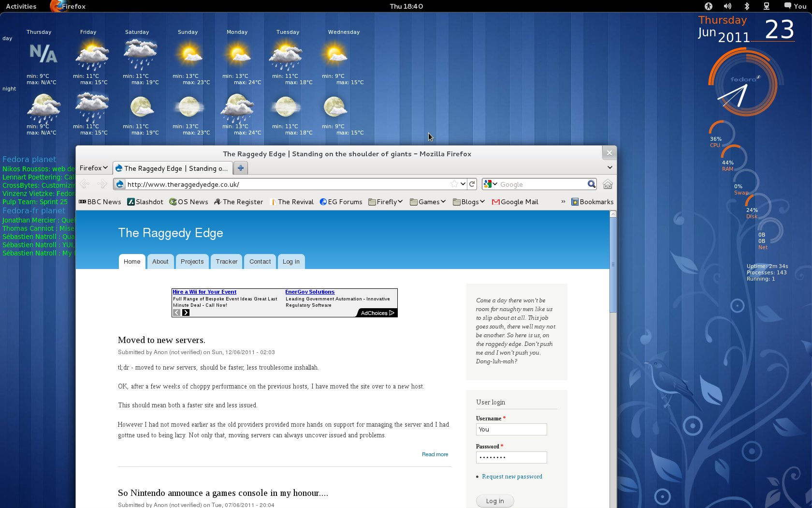
Task: Click the accessibility icon in top panel
Action: (709, 6)
